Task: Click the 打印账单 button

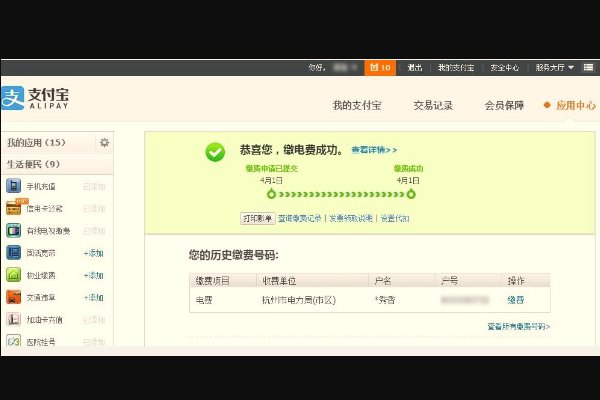Action: (258, 218)
